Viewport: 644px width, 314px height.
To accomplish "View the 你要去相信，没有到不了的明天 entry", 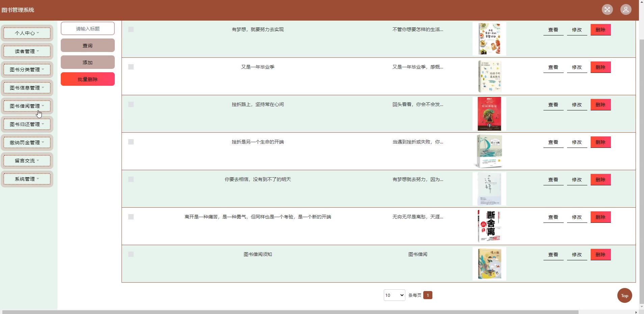I will (553, 180).
